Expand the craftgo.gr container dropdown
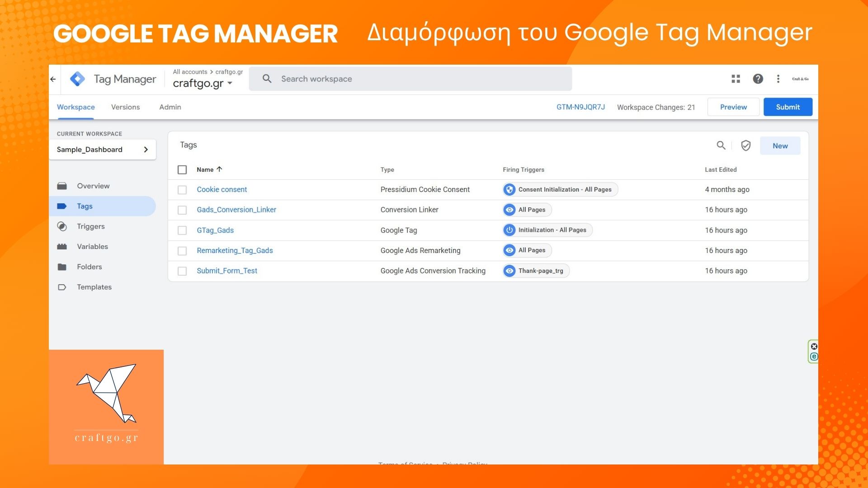 230,84
